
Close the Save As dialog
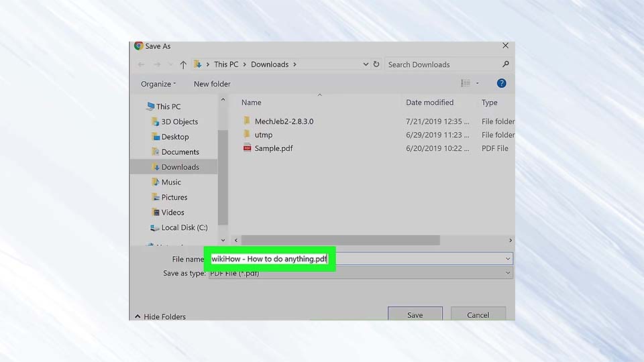[x=506, y=46]
